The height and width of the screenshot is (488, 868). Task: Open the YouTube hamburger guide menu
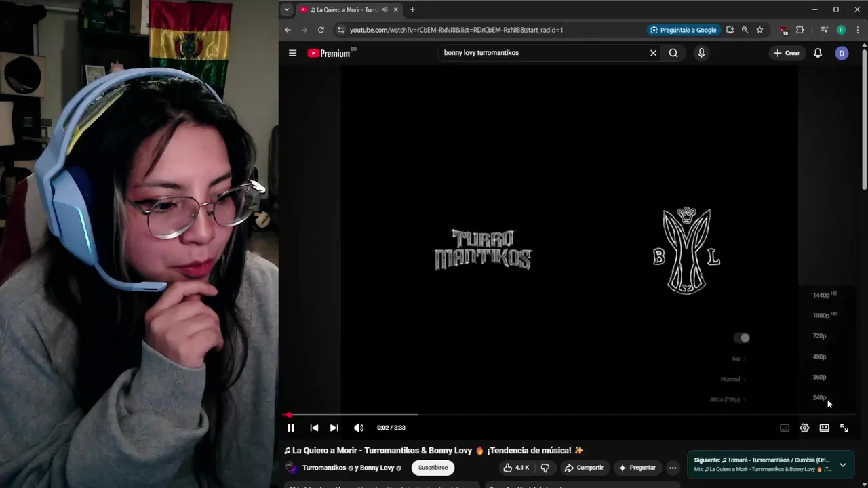292,53
